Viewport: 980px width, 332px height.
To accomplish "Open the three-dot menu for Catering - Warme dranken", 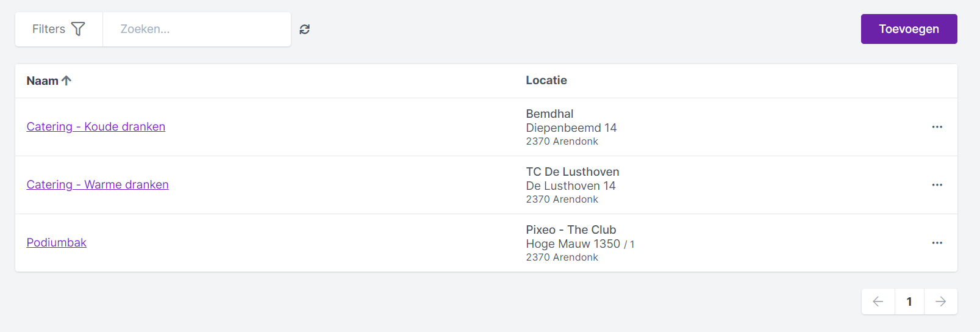I will [937, 185].
